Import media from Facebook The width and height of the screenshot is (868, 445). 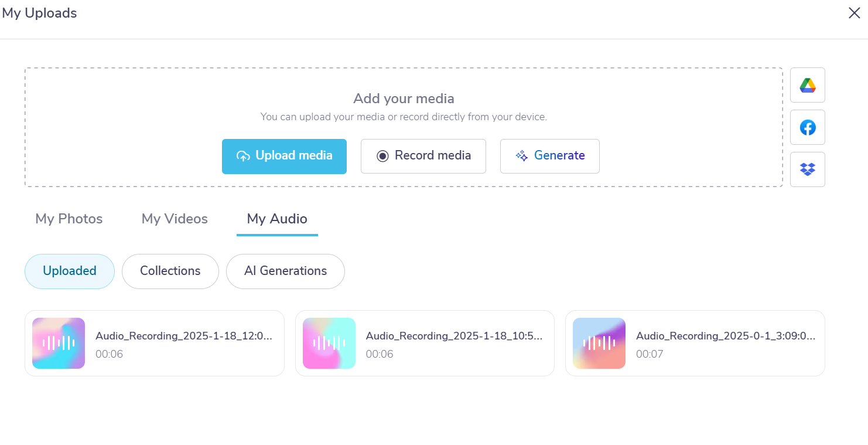tap(807, 127)
